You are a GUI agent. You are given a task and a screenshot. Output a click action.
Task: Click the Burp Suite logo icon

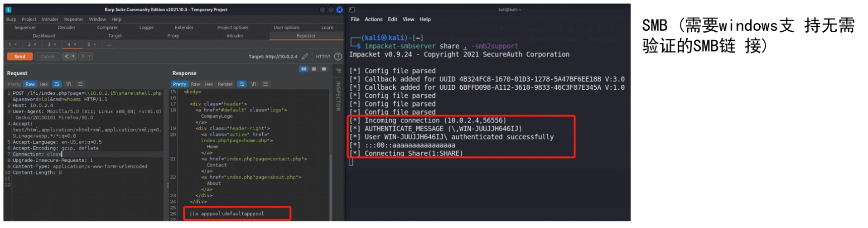[9, 10]
